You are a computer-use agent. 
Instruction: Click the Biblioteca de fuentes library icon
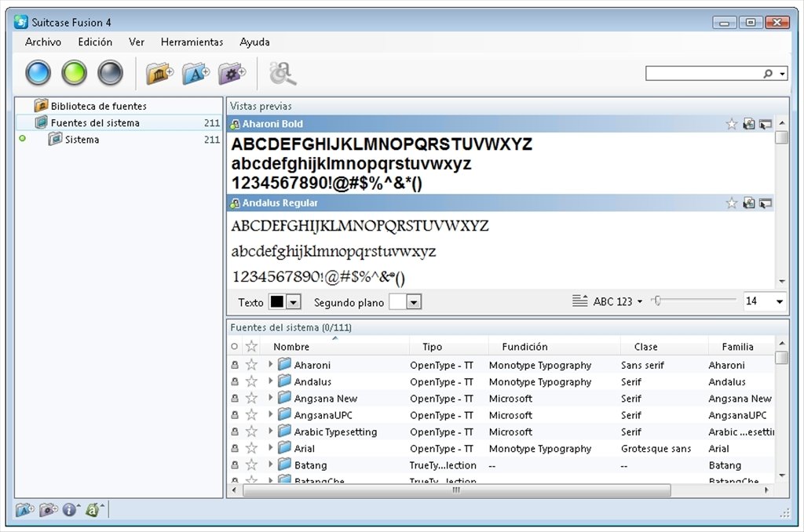[41, 106]
